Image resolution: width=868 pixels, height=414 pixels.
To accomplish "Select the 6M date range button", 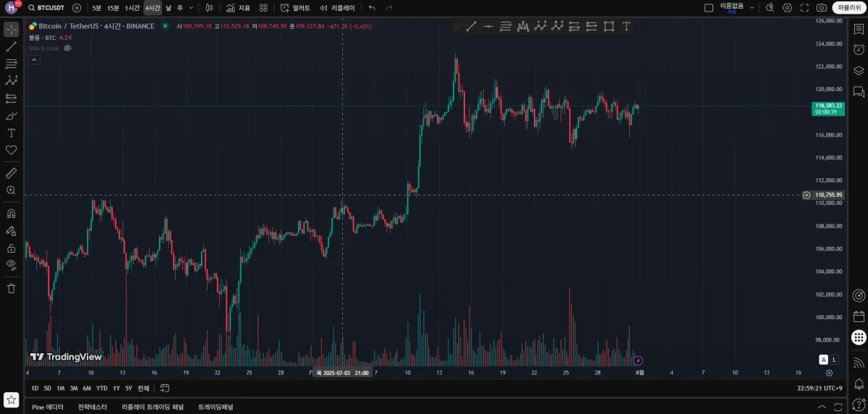I will click(x=87, y=388).
